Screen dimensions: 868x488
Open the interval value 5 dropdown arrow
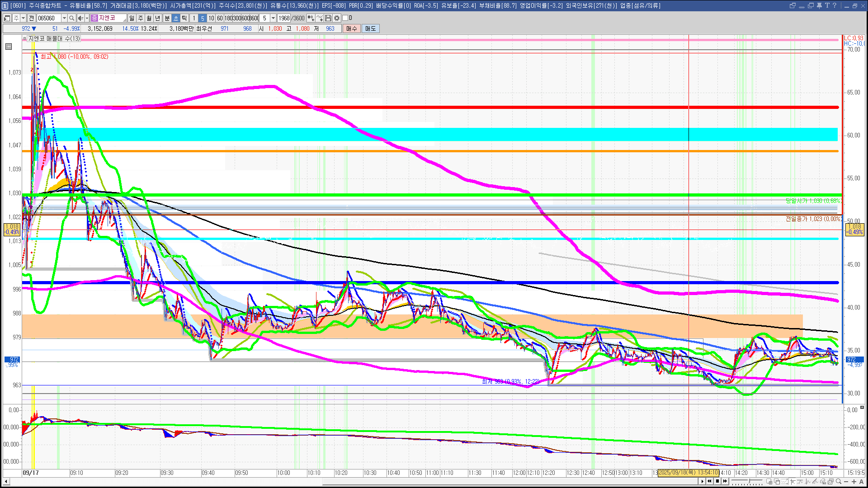point(273,18)
